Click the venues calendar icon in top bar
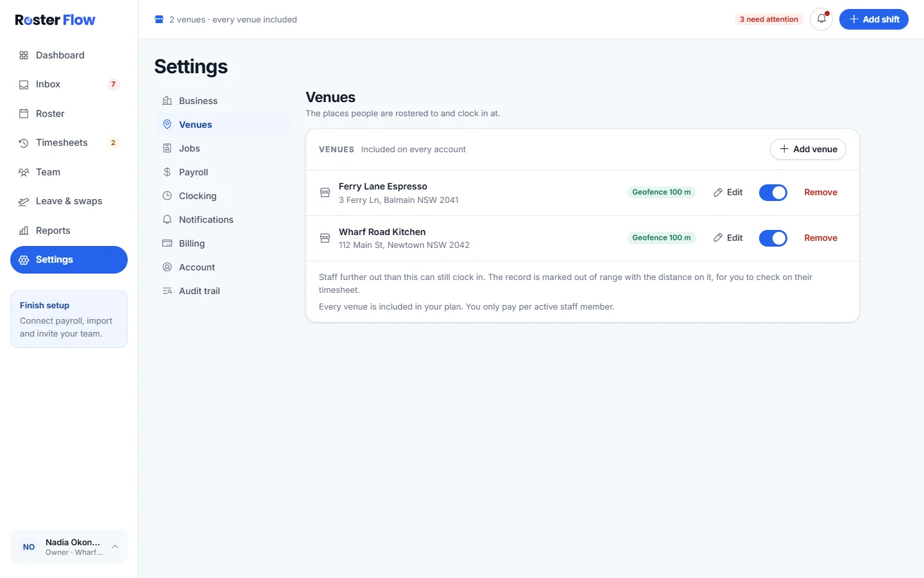This screenshot has width=924, height=578. (x=159, y=19)
